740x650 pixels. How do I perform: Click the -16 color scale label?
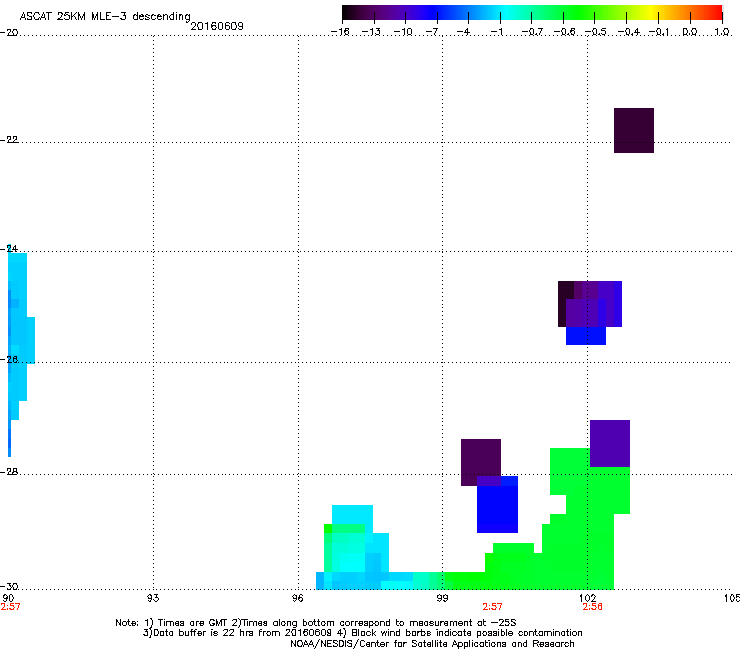(340, 32)
